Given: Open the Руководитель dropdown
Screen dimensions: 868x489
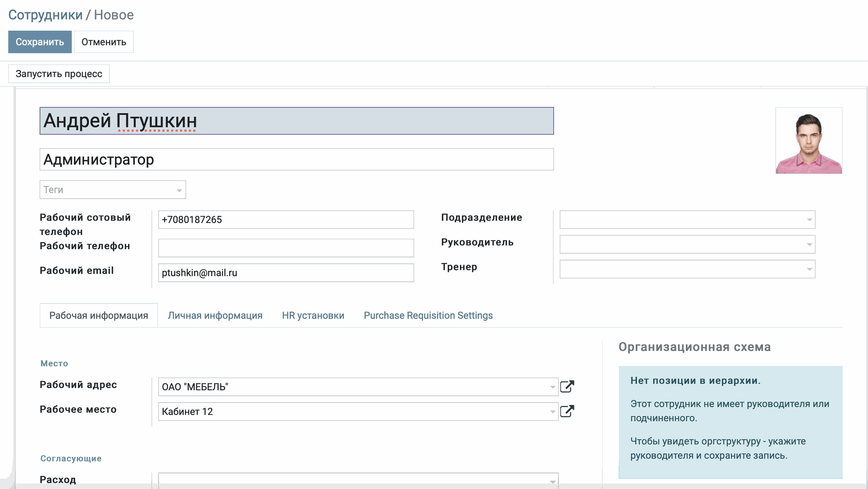Looking at the screenshot, I should click(809, 245).
